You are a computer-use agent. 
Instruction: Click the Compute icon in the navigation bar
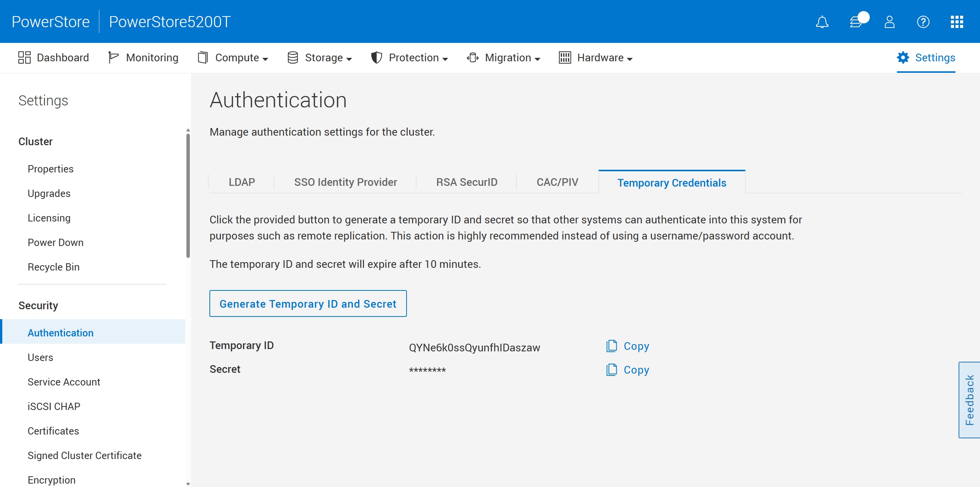[x=203, y=57]
